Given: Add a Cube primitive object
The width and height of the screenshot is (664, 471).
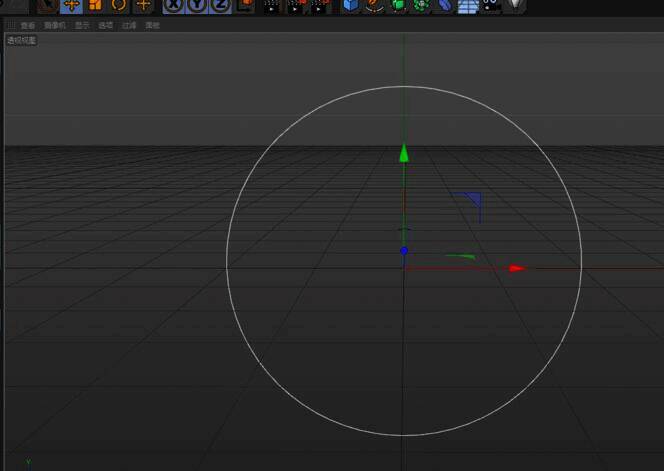Looking at the screenshot, I should click(x=350, y=4).
